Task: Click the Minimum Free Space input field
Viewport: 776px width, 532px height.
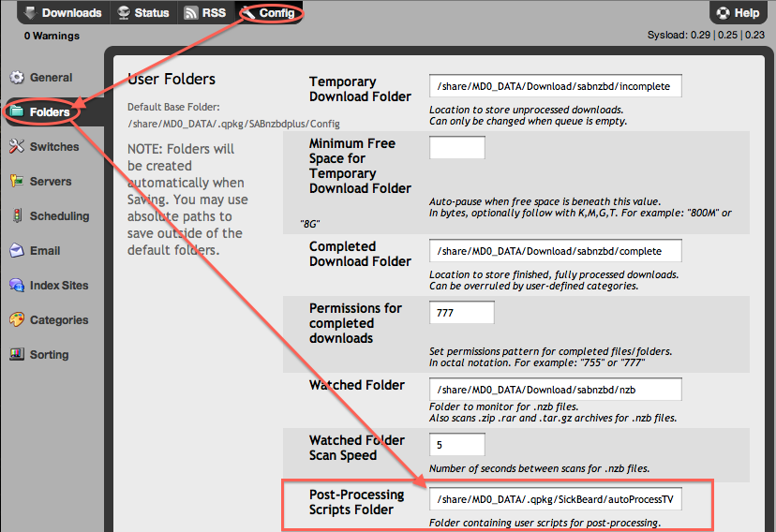Action: tap(456, 147)
